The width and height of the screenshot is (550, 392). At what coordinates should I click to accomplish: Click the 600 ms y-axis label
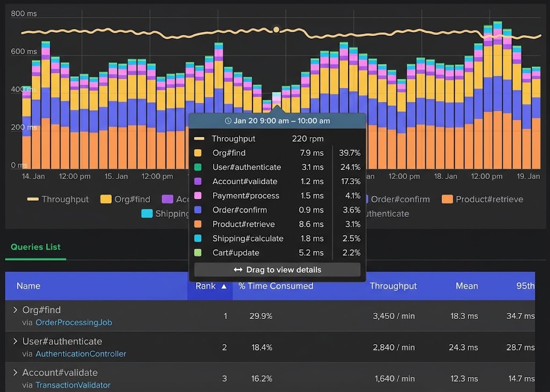24,51
